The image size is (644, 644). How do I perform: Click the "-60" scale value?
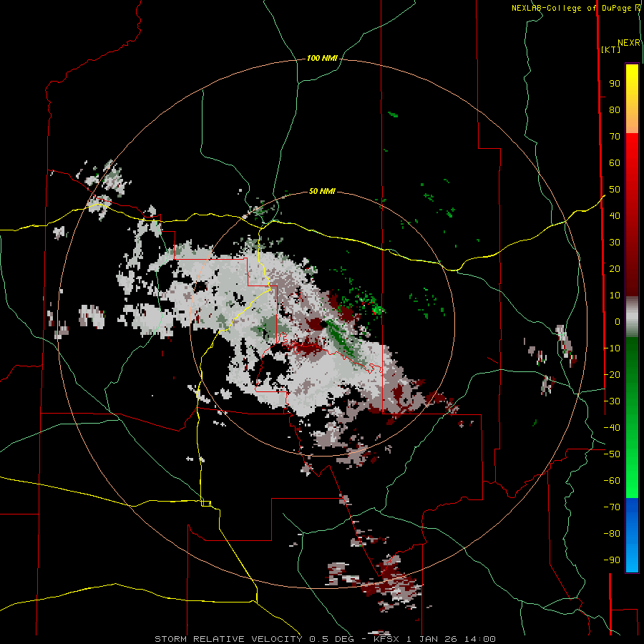[x=612, y=481]
